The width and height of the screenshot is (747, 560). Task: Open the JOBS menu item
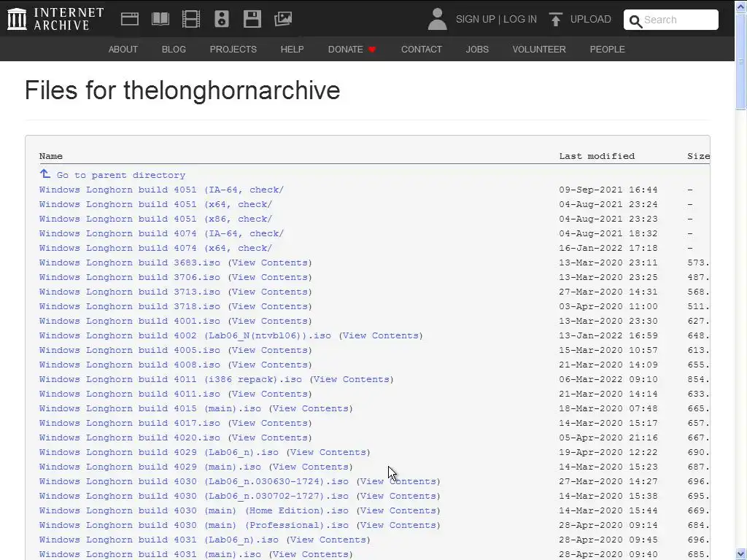click(477, 49)
